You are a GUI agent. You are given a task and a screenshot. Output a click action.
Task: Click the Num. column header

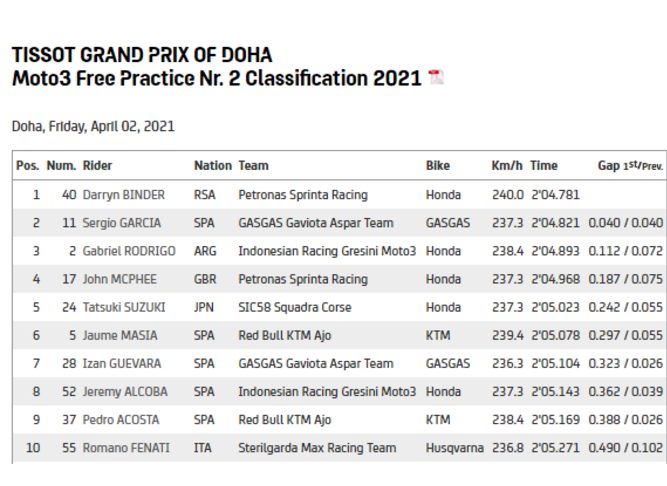[61, 166]
